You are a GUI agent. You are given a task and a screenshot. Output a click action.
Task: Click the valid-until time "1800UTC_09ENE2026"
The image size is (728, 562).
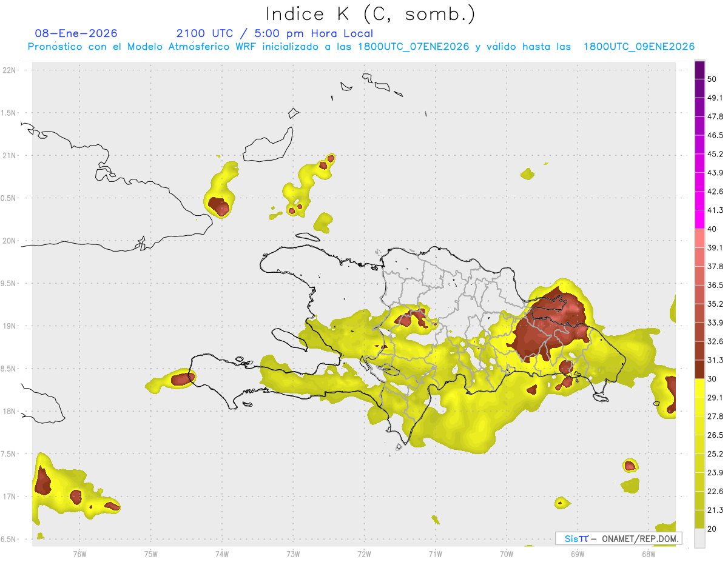pyautogui.click(x=639, y=47)
